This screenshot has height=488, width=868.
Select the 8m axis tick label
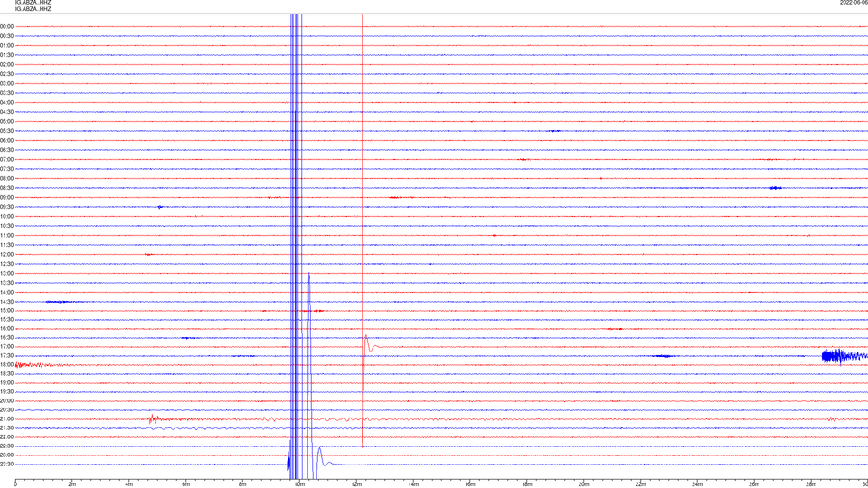[x=242, y=484]
